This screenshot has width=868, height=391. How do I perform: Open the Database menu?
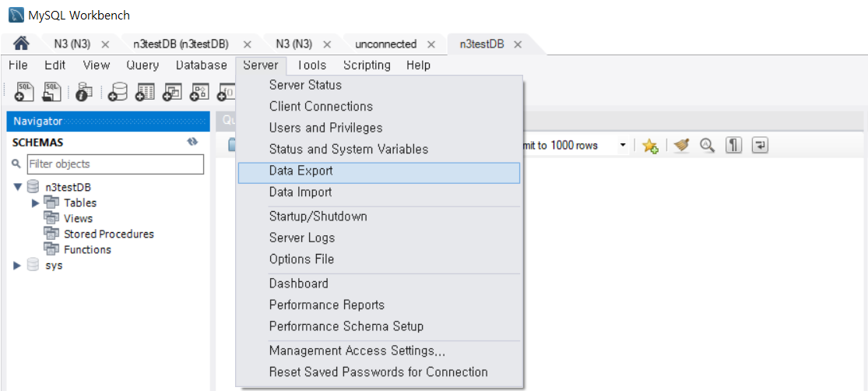coord(202,65)
